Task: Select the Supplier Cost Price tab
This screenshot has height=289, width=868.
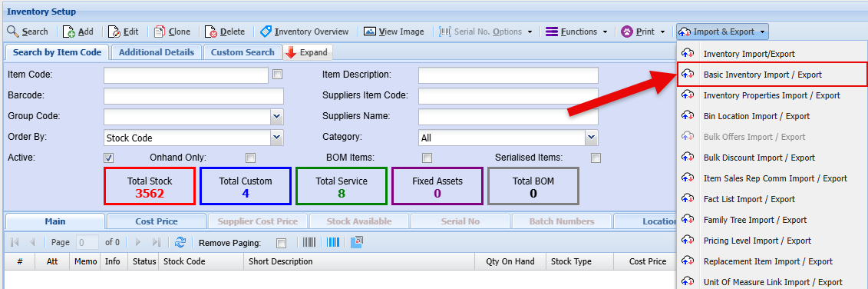Action: pyautogui.click(x=257, y=221)
